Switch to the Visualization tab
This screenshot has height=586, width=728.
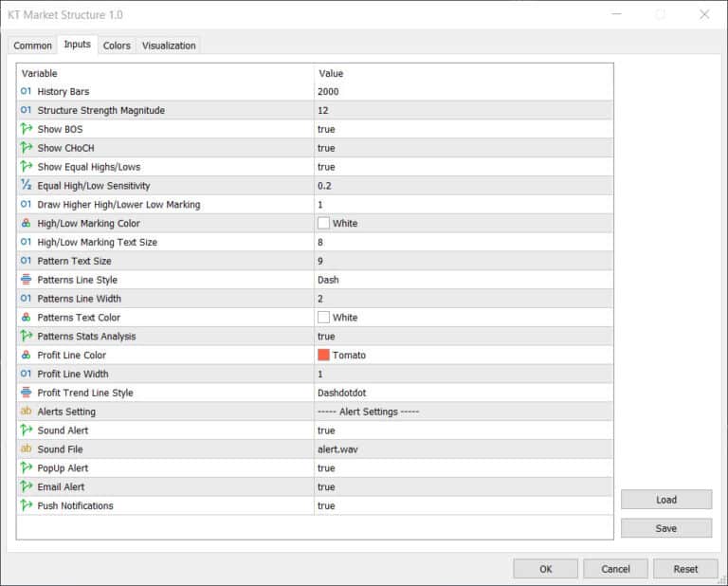pyautogui.click(x=169, y=46)
